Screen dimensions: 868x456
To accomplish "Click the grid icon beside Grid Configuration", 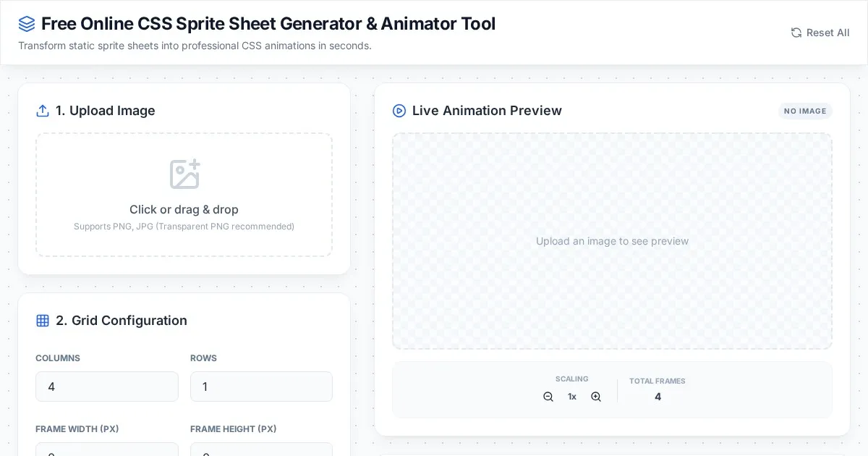I will pos(43,321).
